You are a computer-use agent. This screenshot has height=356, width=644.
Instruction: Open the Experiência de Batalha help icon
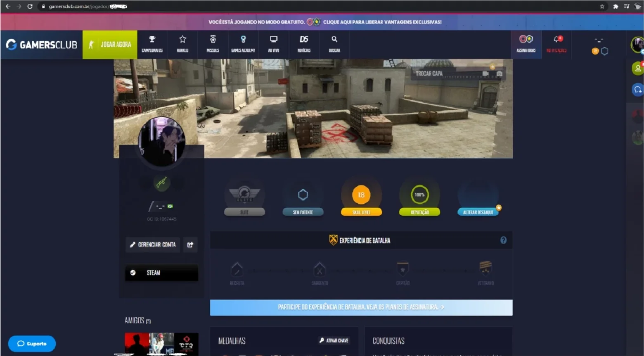(503, 240)
